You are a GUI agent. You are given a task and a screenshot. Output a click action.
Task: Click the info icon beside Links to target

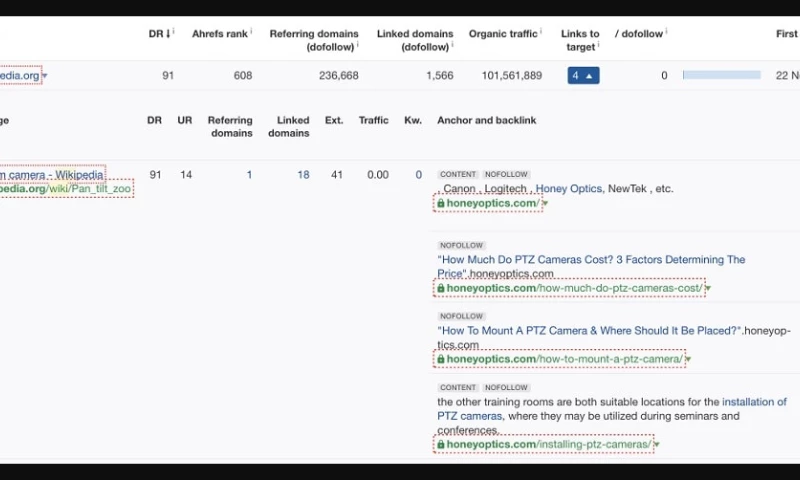(598, 44)
